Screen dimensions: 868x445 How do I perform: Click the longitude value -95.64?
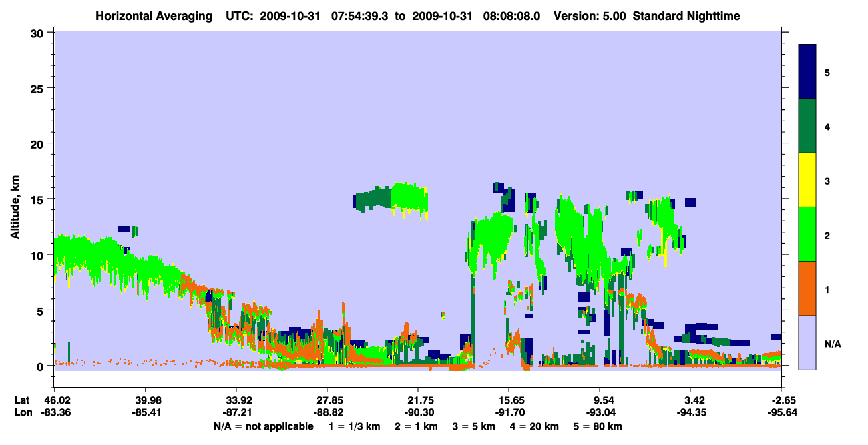781,413
